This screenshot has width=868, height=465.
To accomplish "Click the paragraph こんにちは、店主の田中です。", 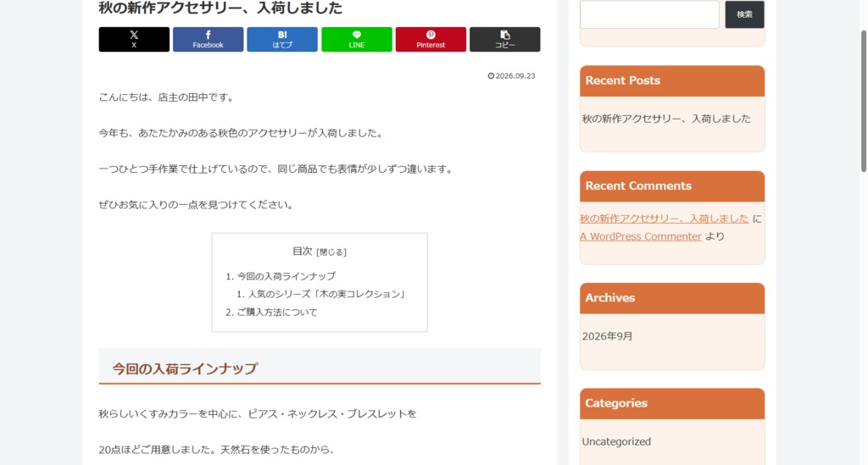I will click(168, 97).
